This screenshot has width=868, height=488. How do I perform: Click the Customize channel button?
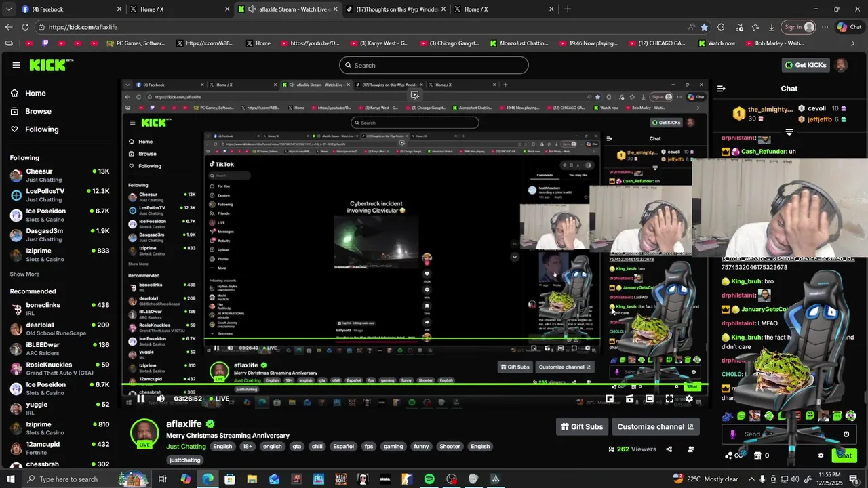[x=655, y=426]
